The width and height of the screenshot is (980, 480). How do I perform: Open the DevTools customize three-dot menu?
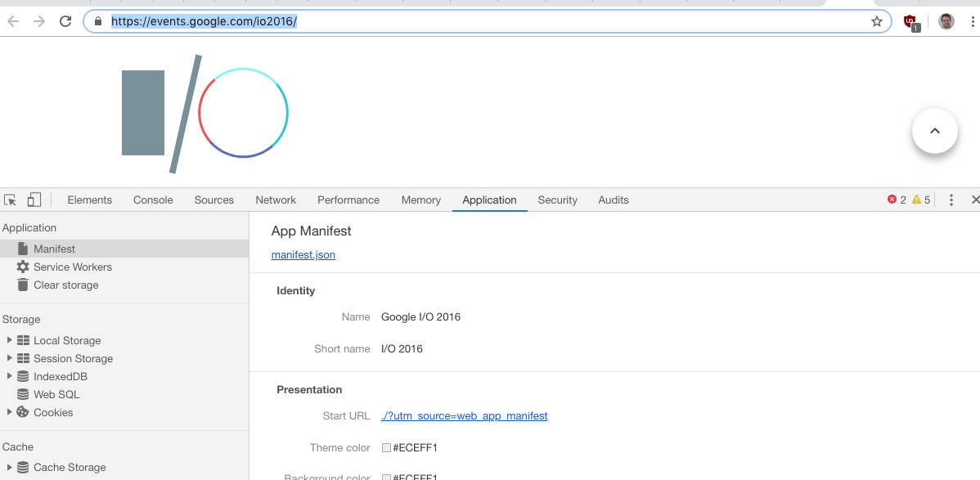[951, 200]
